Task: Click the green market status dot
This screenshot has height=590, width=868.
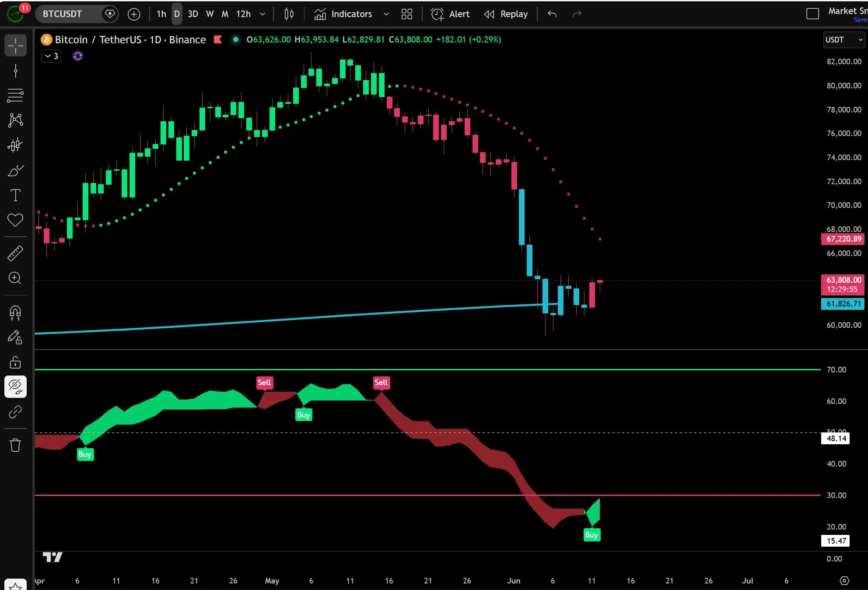Action: pos(235,40)
